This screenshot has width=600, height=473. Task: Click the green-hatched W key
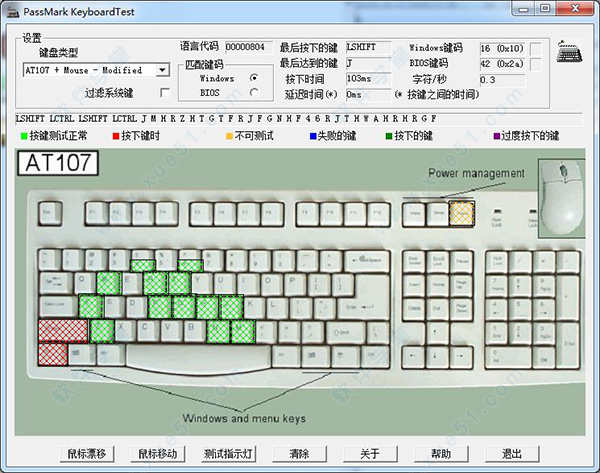(109, 284)
